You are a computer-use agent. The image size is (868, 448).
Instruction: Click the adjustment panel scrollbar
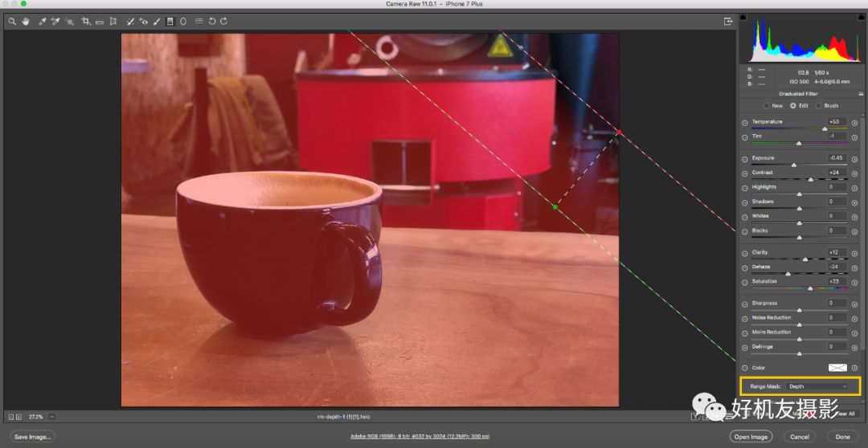[x=863, y=232]
